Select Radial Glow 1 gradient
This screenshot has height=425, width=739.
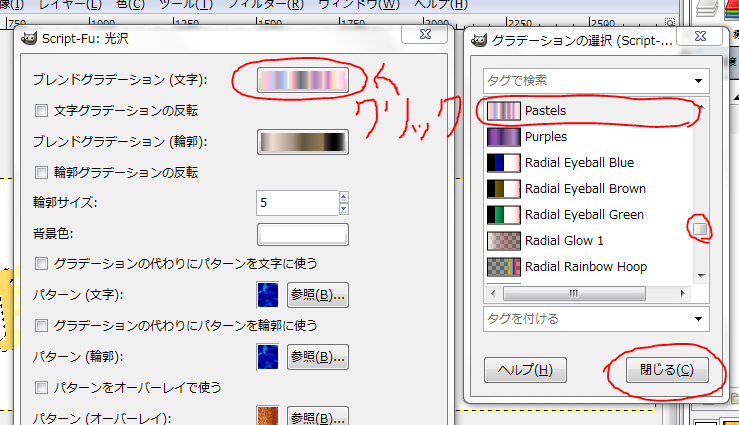[x=589, y=241]
